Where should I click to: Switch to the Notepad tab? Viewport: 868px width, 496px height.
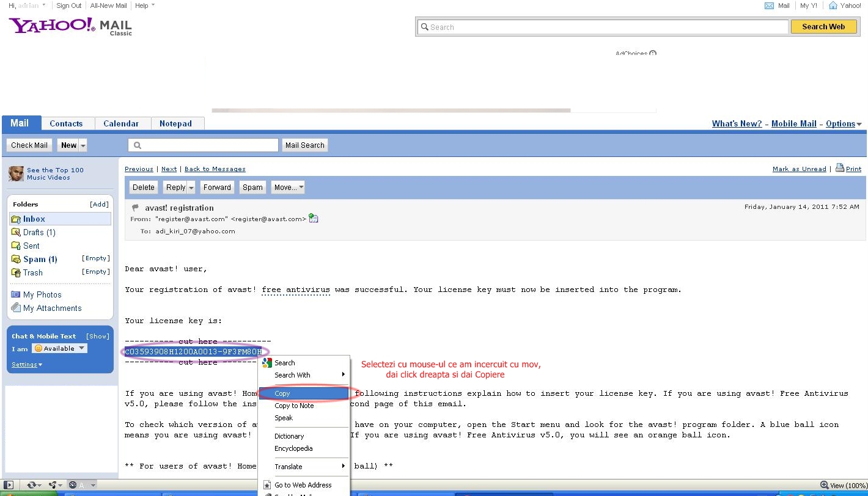pos(175,123)
